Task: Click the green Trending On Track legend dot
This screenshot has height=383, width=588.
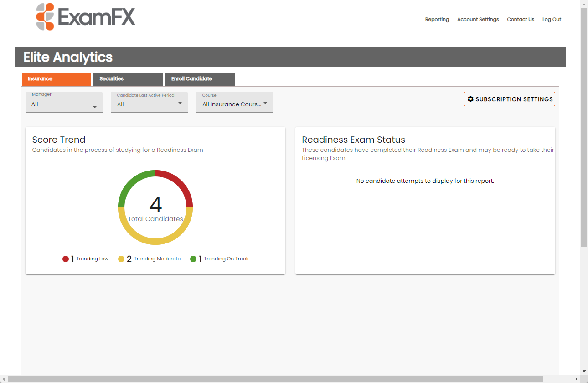Action: [193, 259]
